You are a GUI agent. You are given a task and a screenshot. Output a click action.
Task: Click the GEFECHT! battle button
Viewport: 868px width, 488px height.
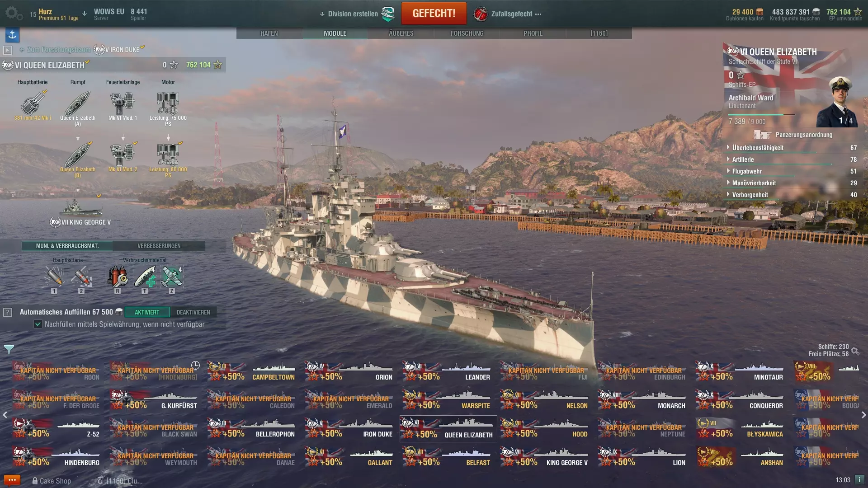(434, 13)
